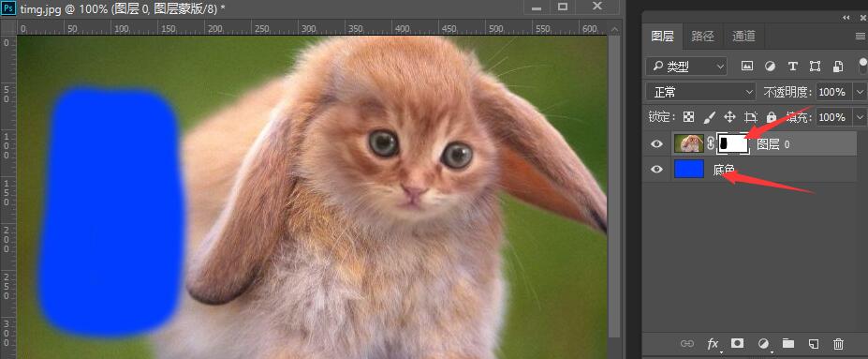Delete layer with trash icon

[838, 344]
